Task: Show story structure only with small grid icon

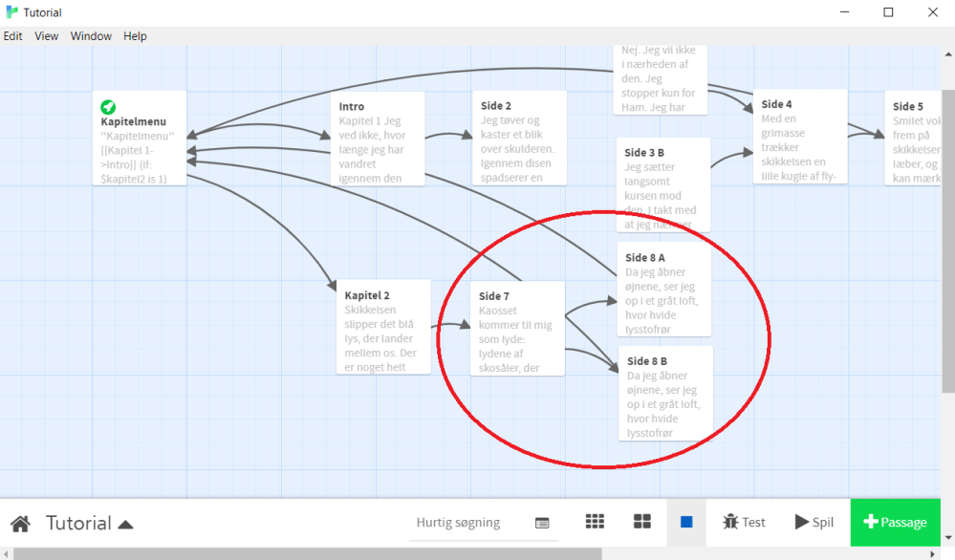Action: pyautogui.click(x=595, y=522)
